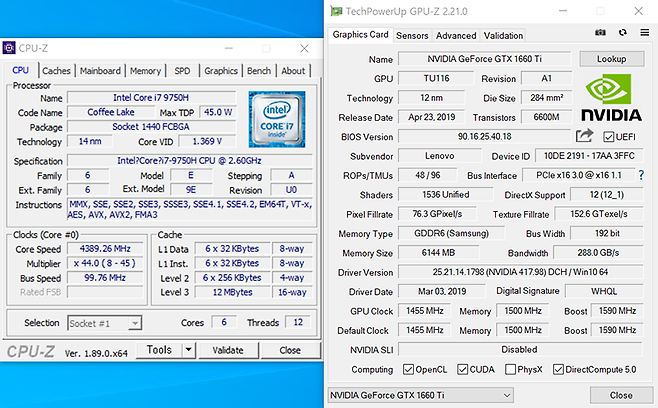This screenshot has width=658, height=408.
Task: Toggle the CUDA checkbox
Action: pos(462,369)
